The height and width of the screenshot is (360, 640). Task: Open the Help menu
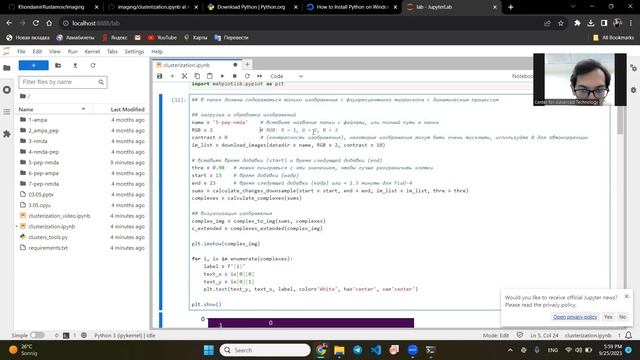[157, 51]
